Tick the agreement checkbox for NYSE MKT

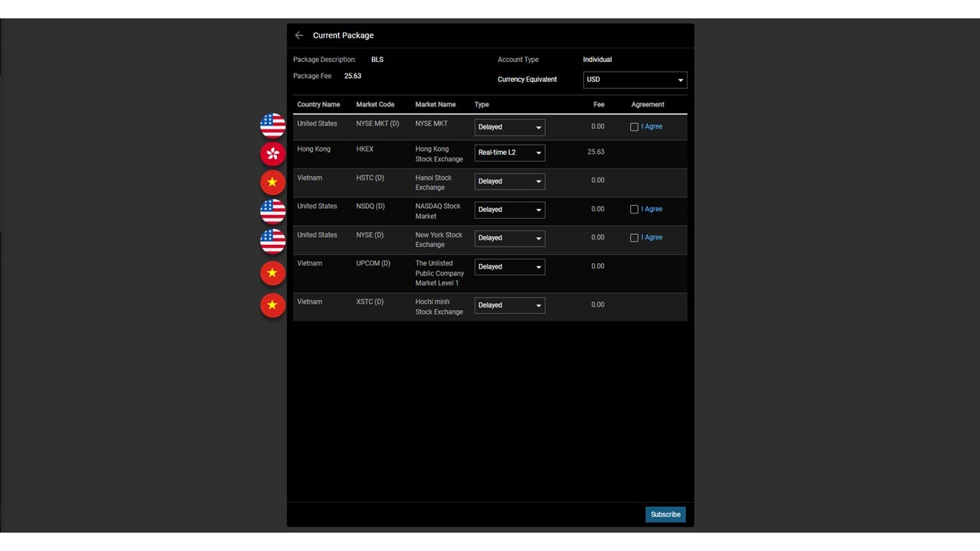634,127
